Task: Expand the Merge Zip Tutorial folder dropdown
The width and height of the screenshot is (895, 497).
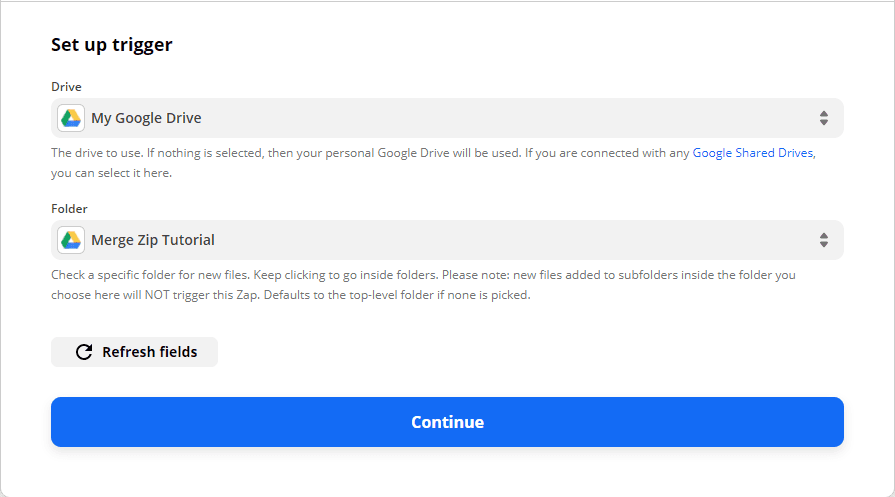Action: pos(153,240)
